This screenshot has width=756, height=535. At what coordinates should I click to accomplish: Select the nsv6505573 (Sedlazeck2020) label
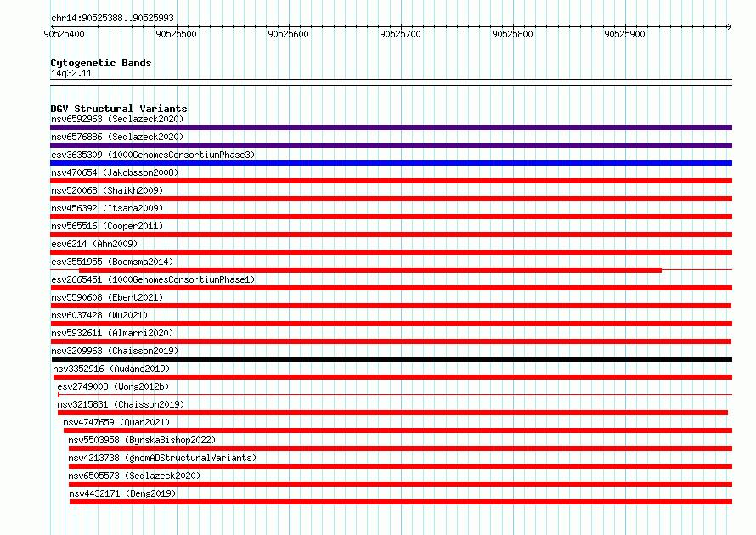click(134, 476)
